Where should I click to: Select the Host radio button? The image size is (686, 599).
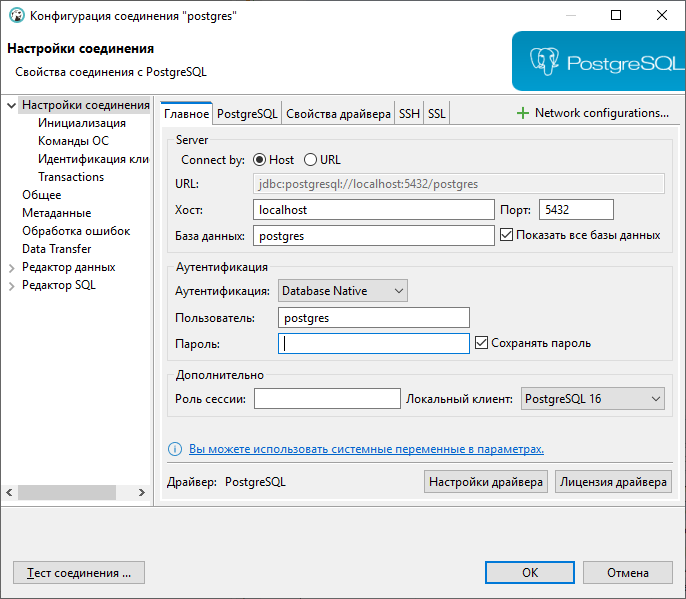point(259,160)
